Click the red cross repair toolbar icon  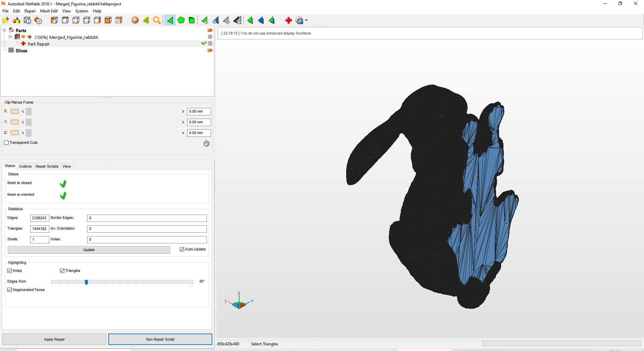tap(288, 20)
